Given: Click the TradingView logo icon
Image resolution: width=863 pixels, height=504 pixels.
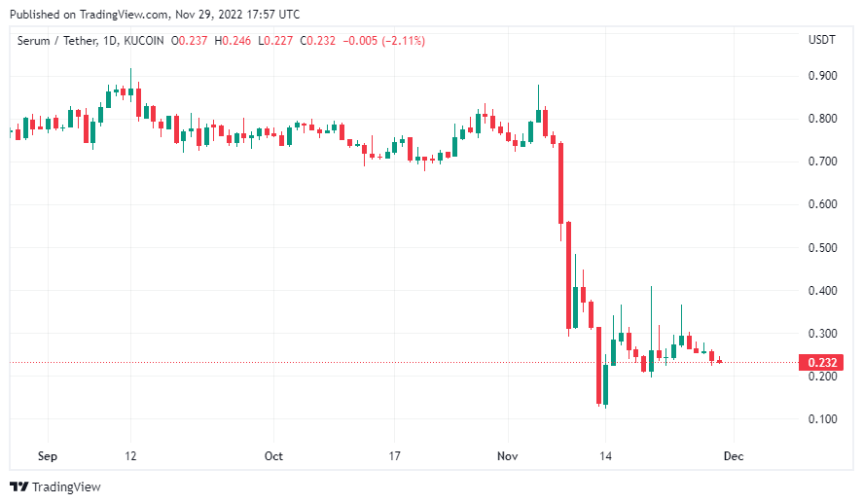Looking at the screenshot, I should (x=19, y=486).
